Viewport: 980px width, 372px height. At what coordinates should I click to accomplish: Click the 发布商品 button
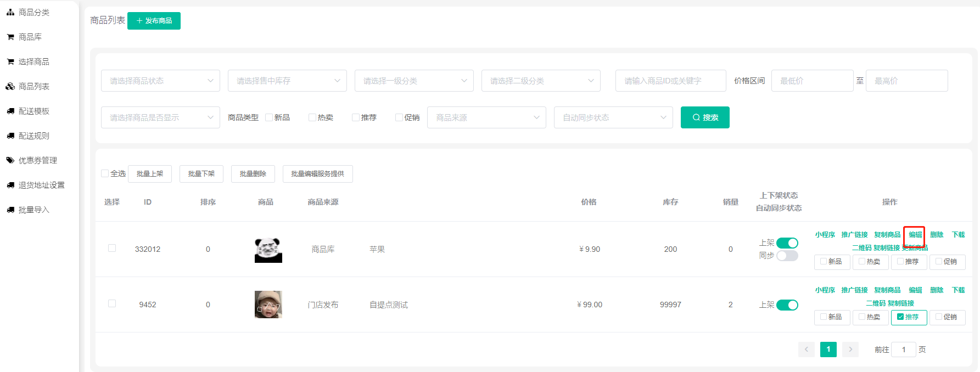click(x=154, y=21)
